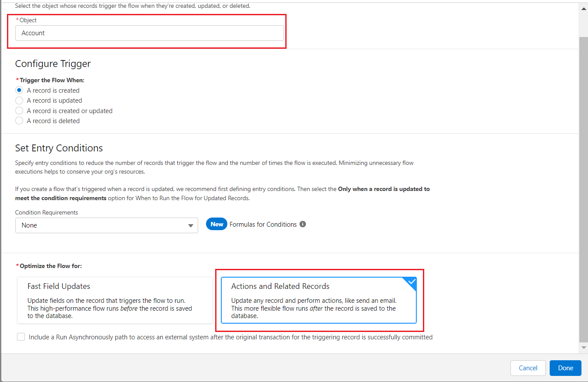This screenshot has width=588, height=382.
Task: Click the 'Formulas for Conditions' text
Action: (263, 225)
